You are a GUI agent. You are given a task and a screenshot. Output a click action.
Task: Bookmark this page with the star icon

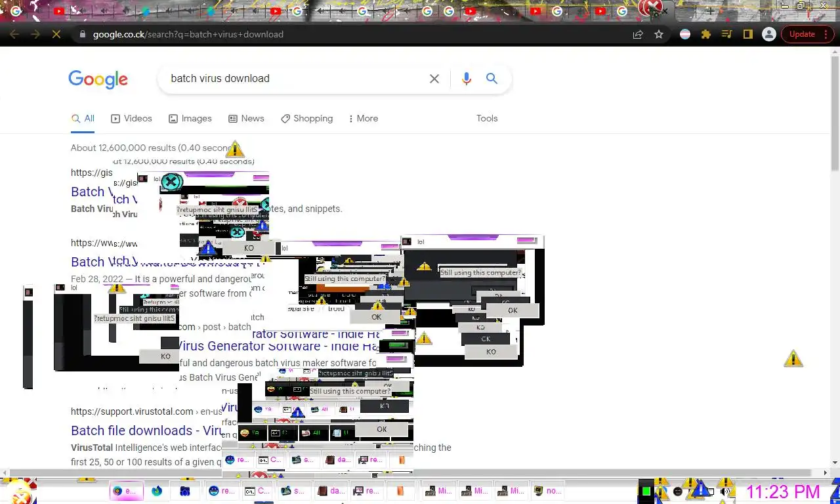point(659,34)
